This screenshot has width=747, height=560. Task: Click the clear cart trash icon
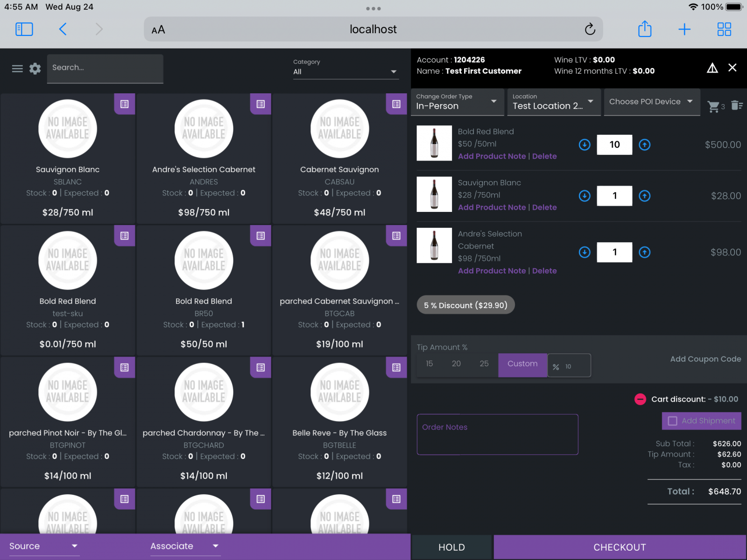737,105
